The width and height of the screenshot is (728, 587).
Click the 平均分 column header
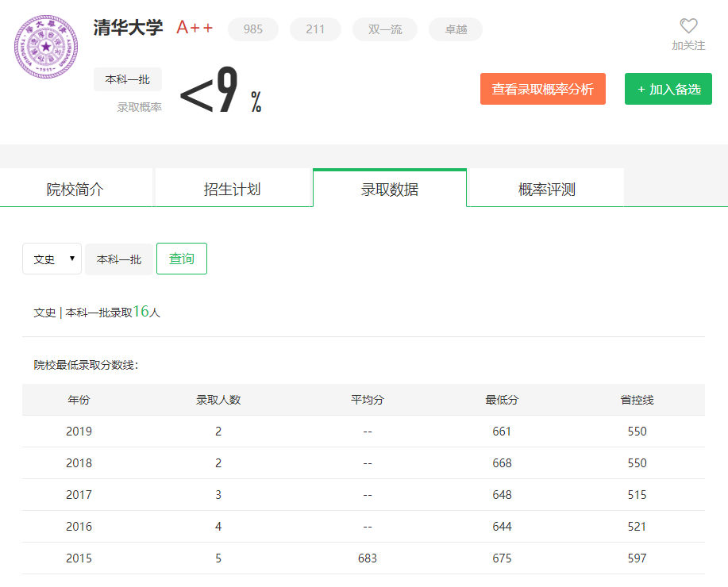(368, 400)
